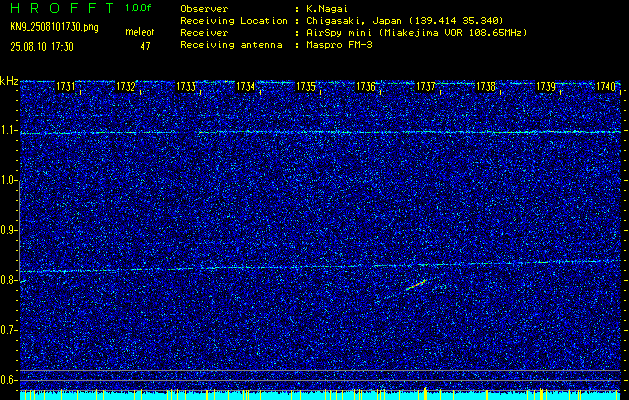Click the Observer field label
Screen dimensions: 629x400
(x=204, y=8)
